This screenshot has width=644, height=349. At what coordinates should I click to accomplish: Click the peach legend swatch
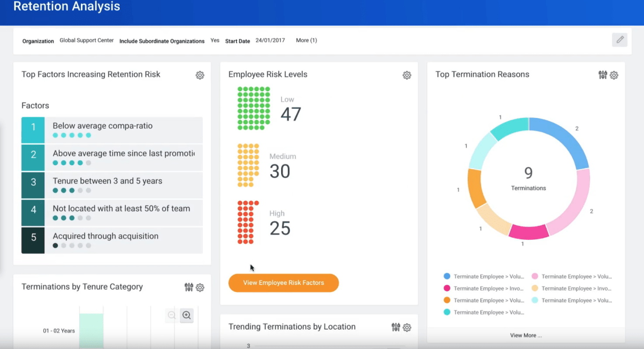tap(535, 288)
